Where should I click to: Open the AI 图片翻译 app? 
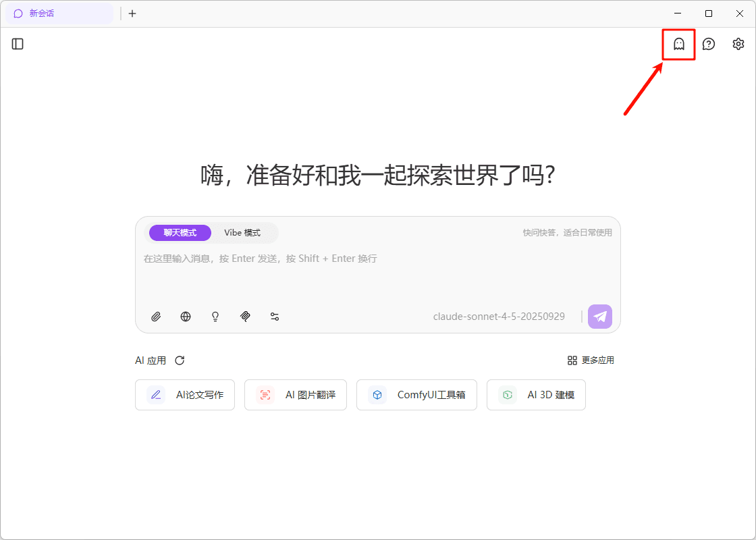point(296,395)
